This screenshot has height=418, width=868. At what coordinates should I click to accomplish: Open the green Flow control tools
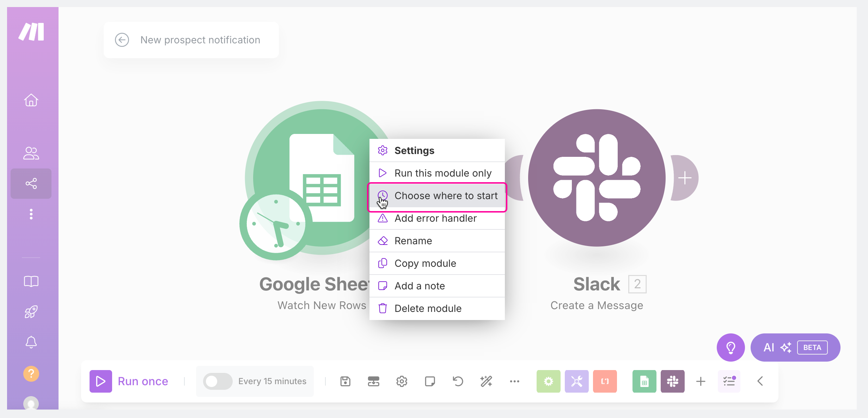pyautogui.click(x=549, y=381)
